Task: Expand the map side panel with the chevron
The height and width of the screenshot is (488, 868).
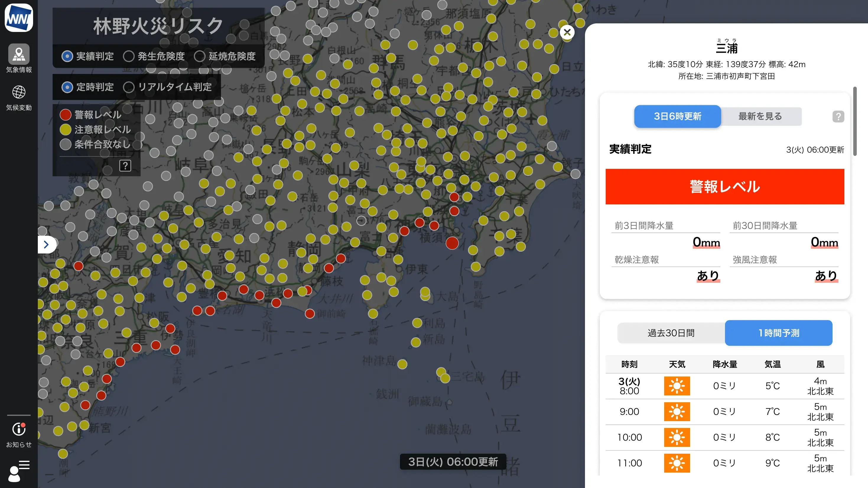Action: tap(46, 244)
